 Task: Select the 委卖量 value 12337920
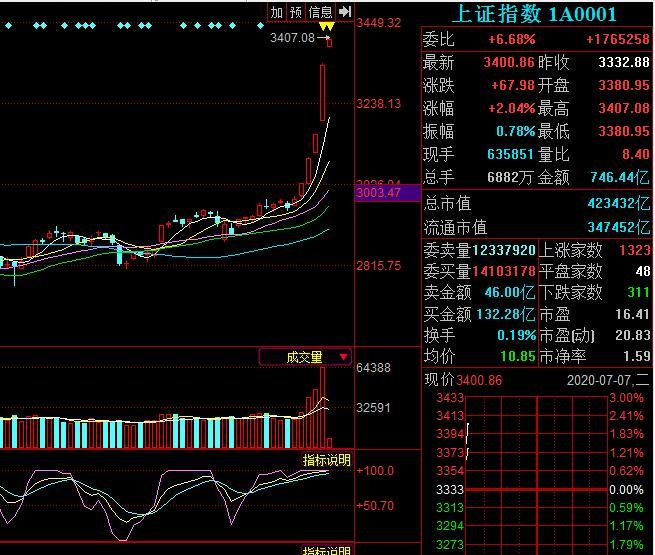point(504,250)
